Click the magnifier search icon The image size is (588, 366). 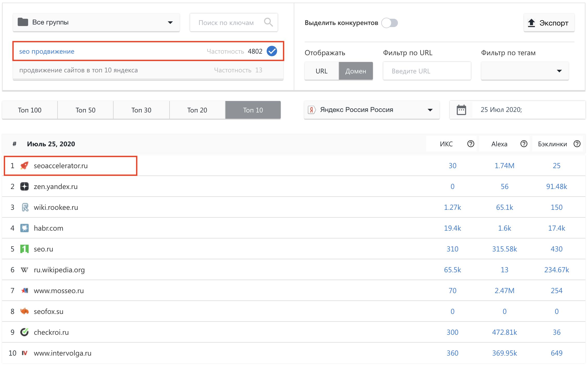tap(268, 22)
